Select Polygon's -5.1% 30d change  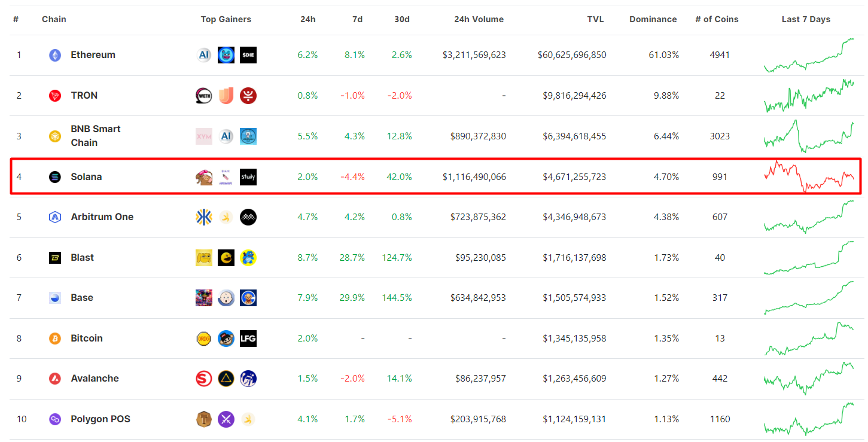pyautogui.click(x=400, y=419)
